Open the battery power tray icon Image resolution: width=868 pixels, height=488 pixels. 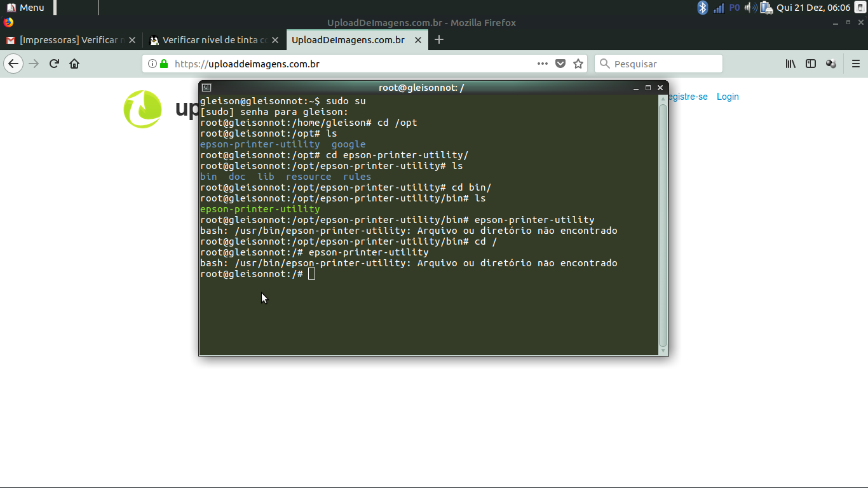coord(766,8)
